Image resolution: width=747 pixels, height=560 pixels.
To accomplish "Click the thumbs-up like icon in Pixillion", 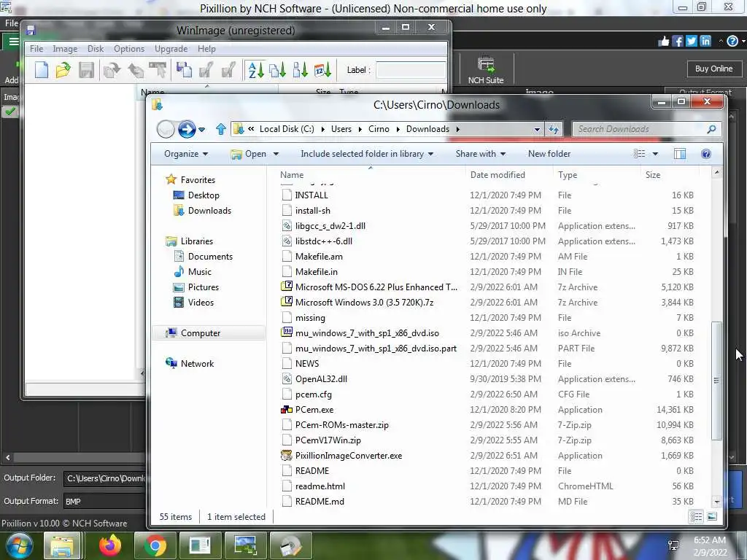I will (x=664, y=41).
